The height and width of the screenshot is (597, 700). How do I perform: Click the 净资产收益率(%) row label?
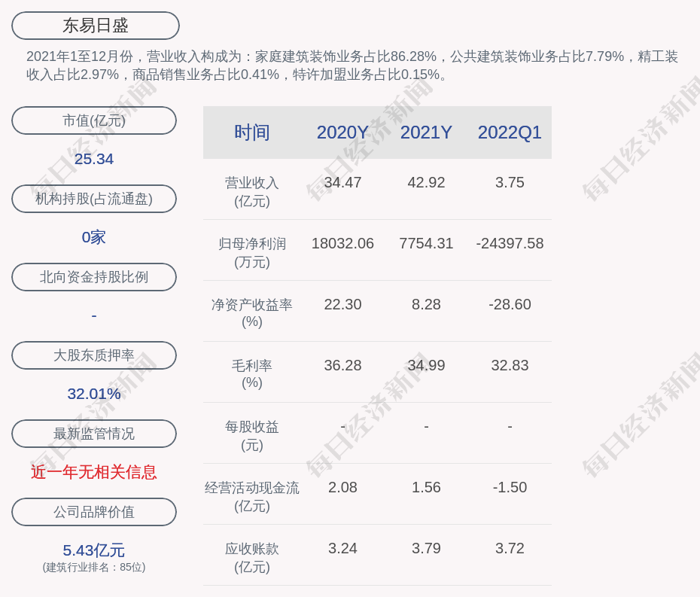click(252, 313)
